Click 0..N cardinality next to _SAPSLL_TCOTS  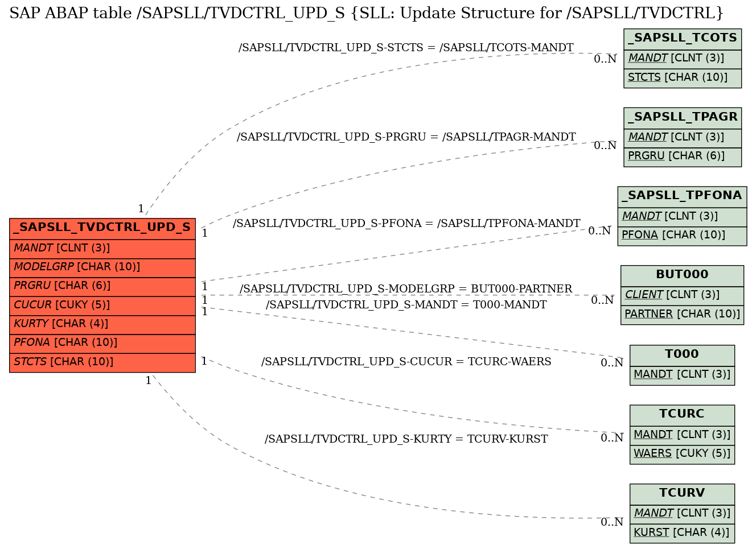[x=605, y=59]
